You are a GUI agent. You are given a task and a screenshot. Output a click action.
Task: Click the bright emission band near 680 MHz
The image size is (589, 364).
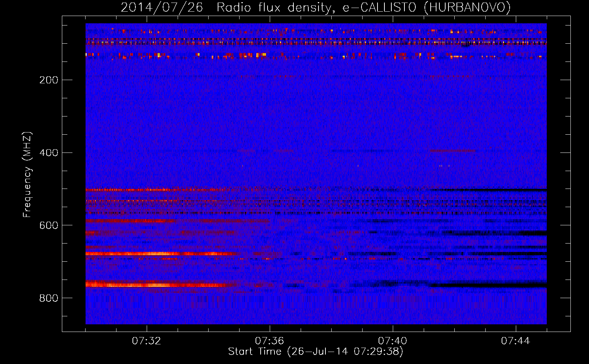pyautogui.click(x=162, y=254)
